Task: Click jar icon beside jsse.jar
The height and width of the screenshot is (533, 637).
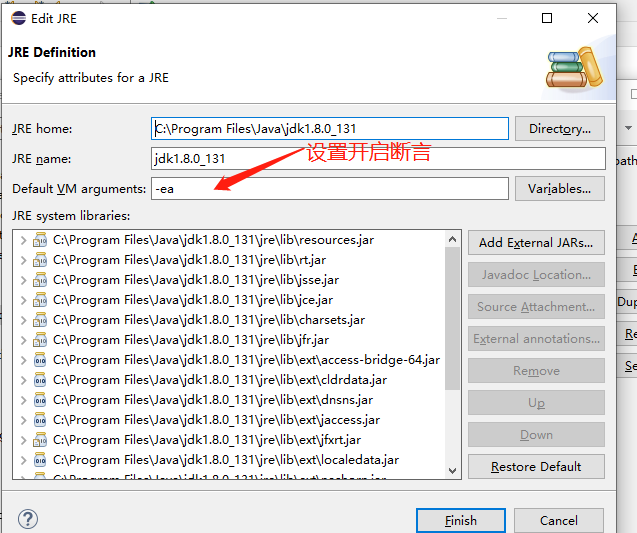Action: click(x=40, y=280)
